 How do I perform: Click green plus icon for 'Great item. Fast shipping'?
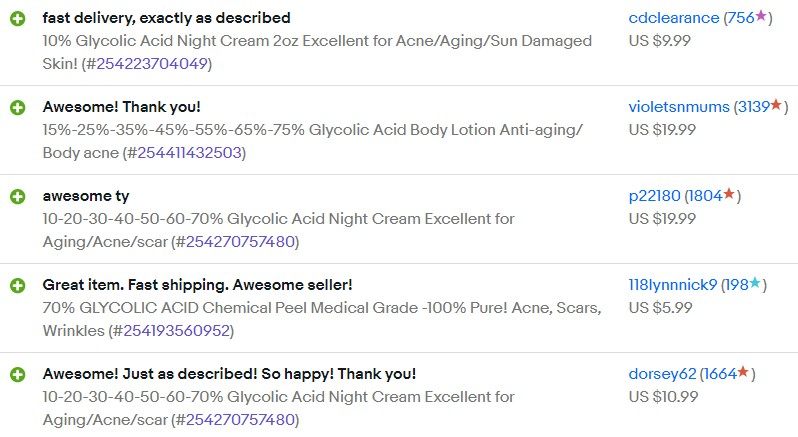click(x=17, y=286)
